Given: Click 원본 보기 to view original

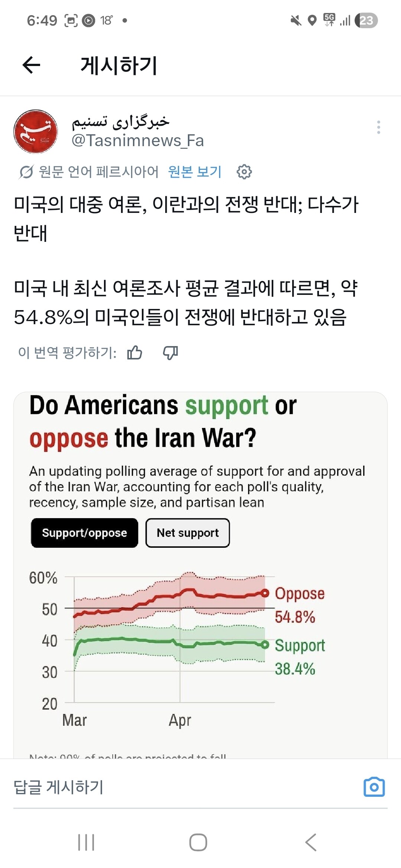Looking at the screenshot, I should click(195, 172).
